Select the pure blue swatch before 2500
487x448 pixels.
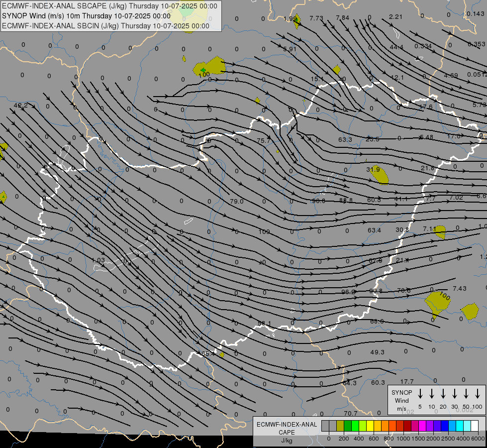click(x=444, y=426)
